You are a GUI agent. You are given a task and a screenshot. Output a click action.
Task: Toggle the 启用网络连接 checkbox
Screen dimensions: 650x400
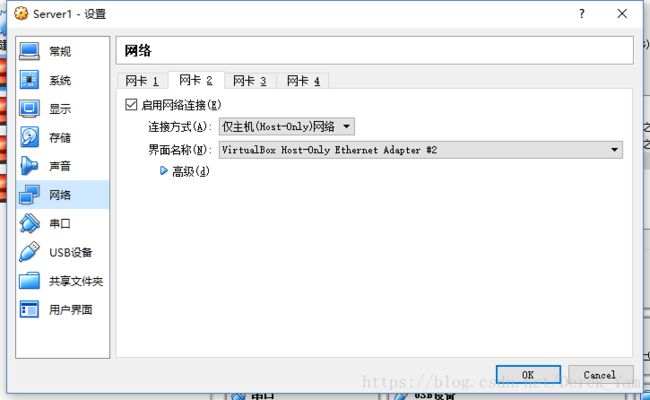point(131,104)
